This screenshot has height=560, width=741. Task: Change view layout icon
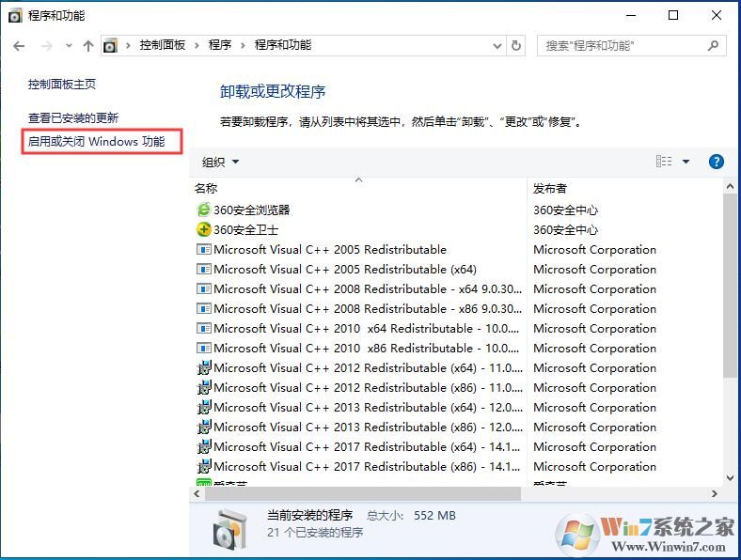coord(664,162)
